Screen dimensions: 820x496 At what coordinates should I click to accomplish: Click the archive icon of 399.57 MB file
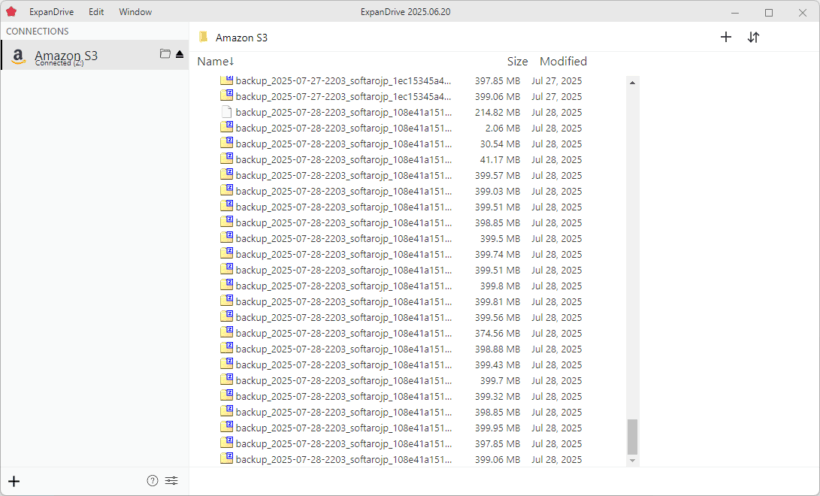[x=226, y=174]
